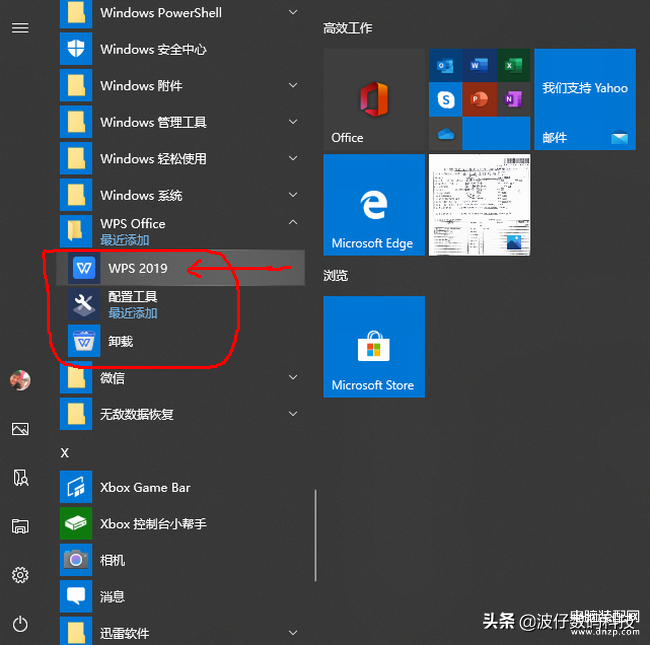650x645 pixels.
Task: Open the Photos tile with document image
Action: [479, 205]
